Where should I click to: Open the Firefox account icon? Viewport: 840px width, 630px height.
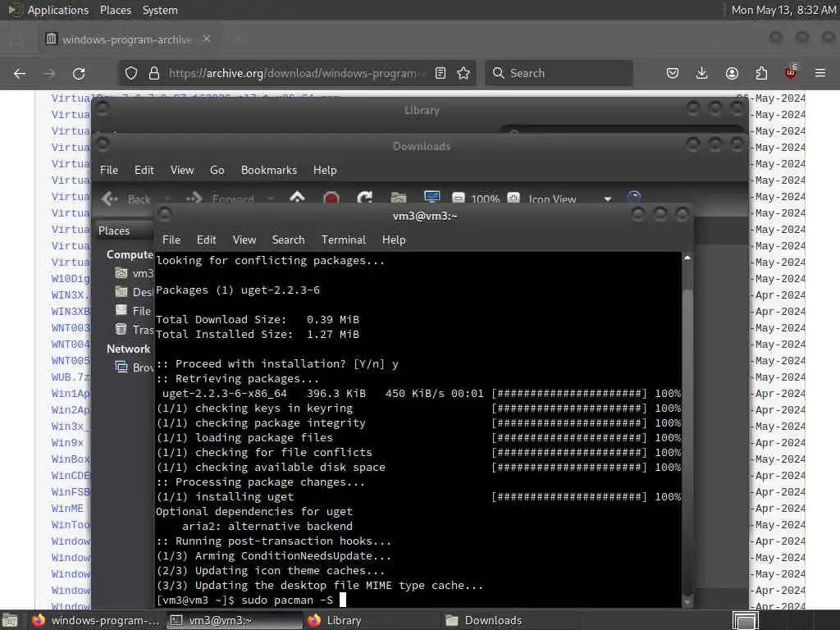point(732,73)
